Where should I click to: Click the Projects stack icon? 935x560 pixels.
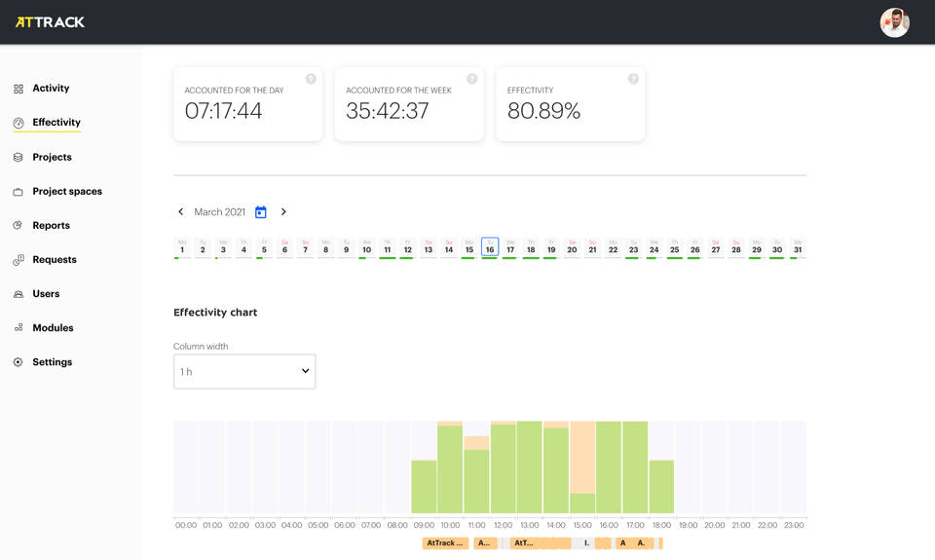[x=19, y=157]
